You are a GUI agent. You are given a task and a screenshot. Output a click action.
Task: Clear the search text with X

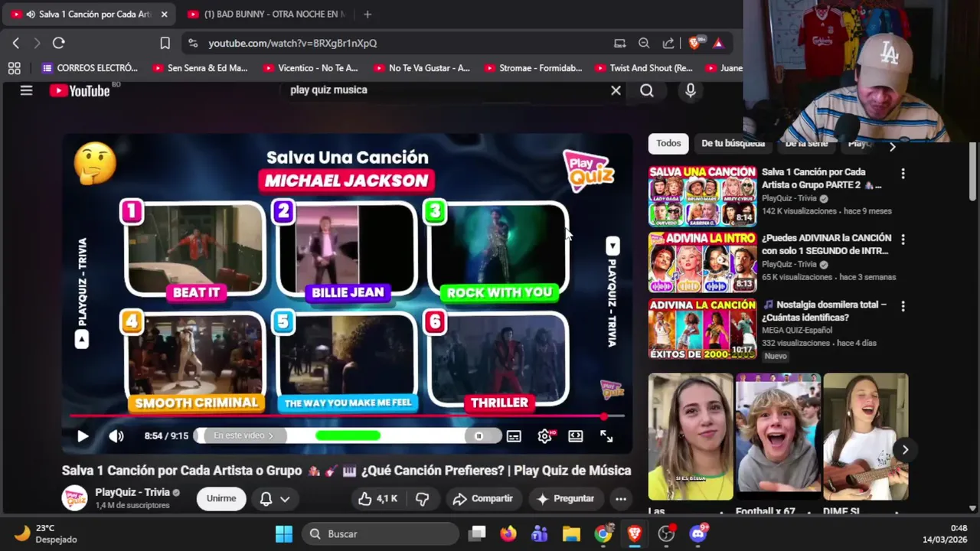click(x=616, y=90)
